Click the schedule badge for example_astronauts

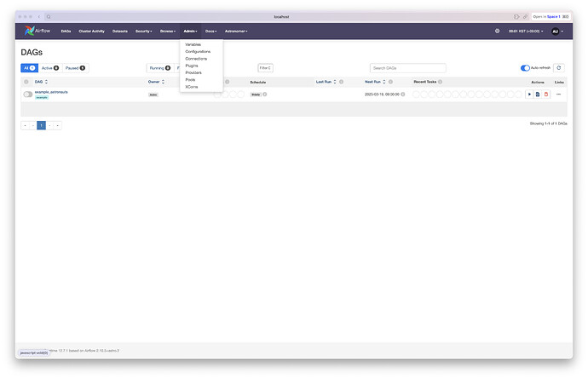point(256,94)
